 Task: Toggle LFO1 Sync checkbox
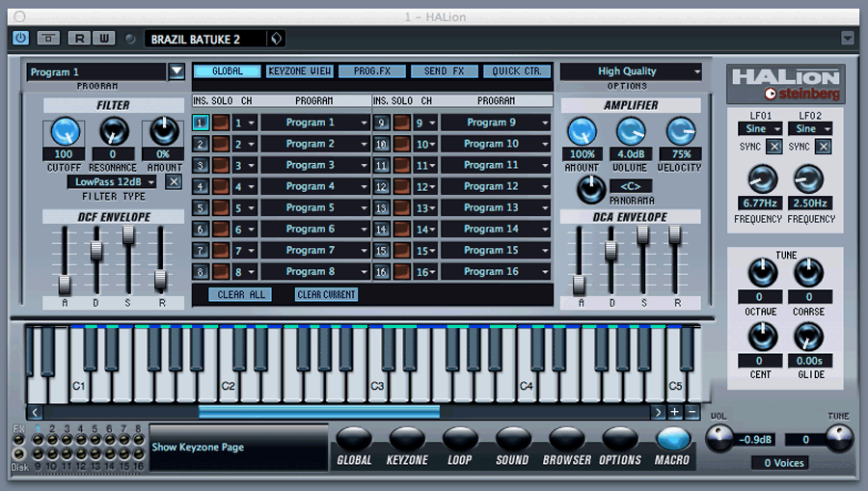[773, 147]
